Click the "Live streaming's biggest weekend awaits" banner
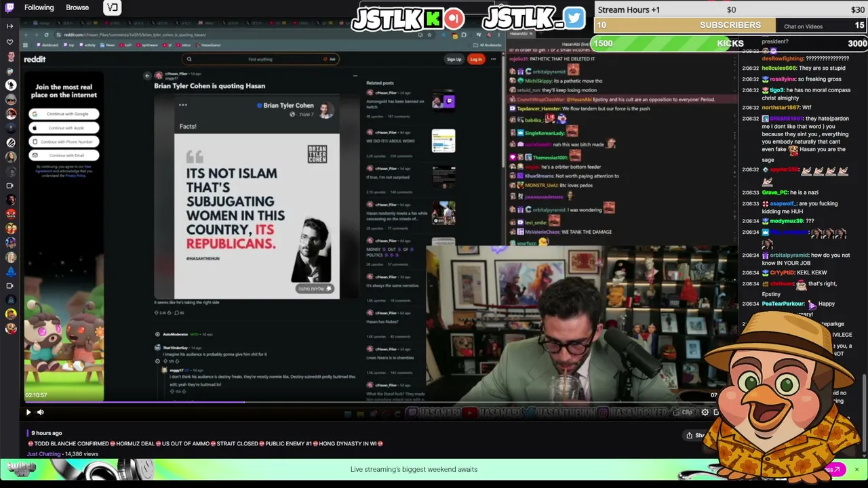The image size is (868, 488). 414,469
